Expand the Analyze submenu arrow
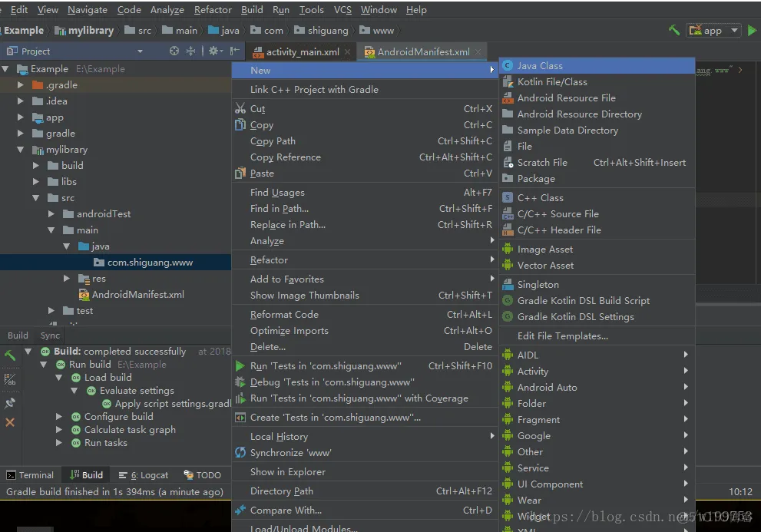This screenshot has height=532, width=761. coord(492,240)
